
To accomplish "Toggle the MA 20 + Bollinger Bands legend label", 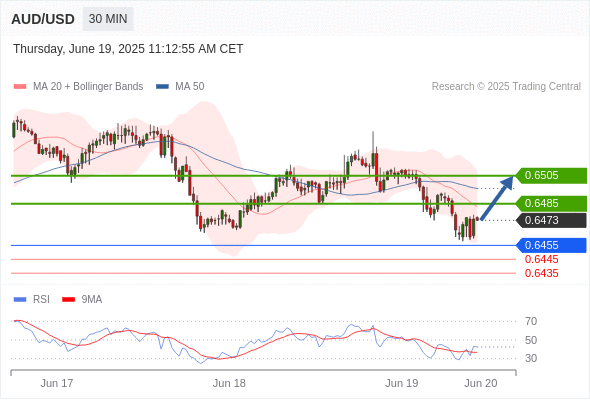I will tap(88, 87).
